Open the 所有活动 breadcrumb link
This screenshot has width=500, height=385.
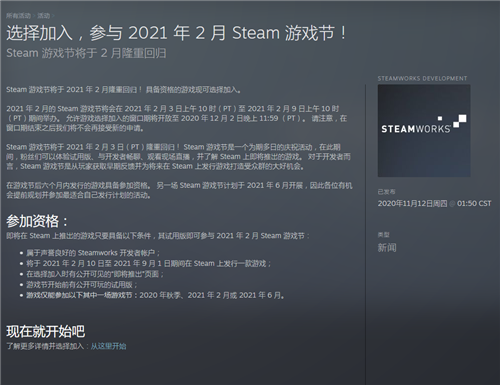tap(18, 15)
